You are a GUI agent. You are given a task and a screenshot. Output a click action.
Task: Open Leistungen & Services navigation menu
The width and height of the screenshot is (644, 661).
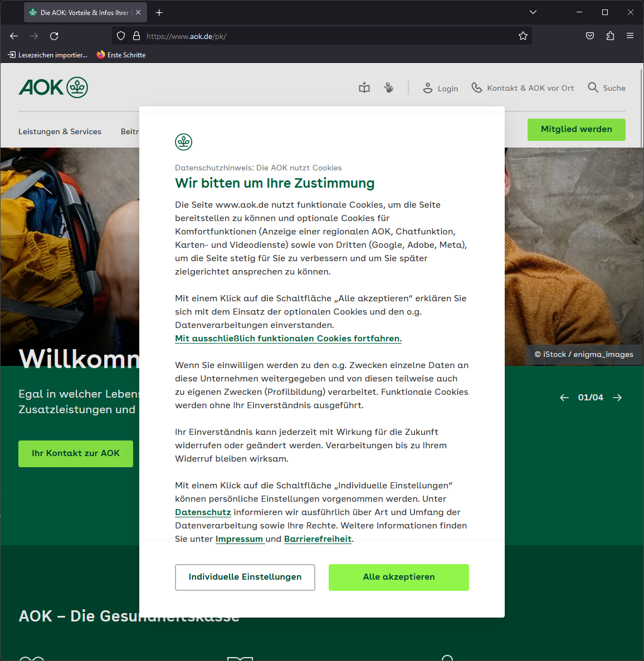point(60,131)
